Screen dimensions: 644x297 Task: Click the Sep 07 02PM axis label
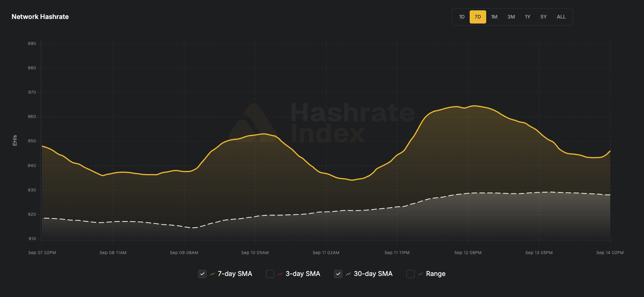tap(42, 253)
